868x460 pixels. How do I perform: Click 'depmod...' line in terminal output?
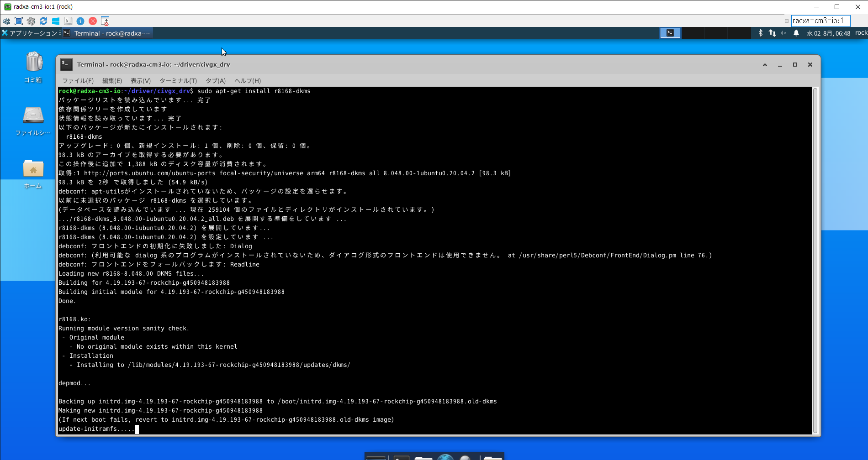[74, 383]
